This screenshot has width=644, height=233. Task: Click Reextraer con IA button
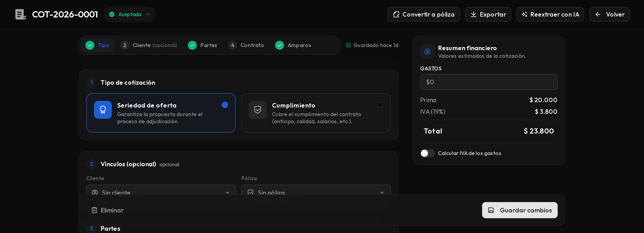(x=550, y=14)
